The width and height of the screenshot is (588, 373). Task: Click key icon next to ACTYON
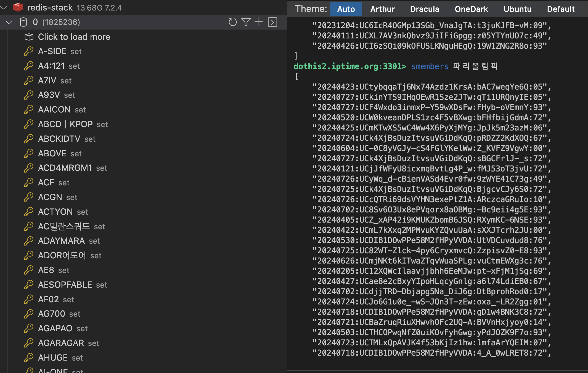pyautogui.click(x=29, y=212)
